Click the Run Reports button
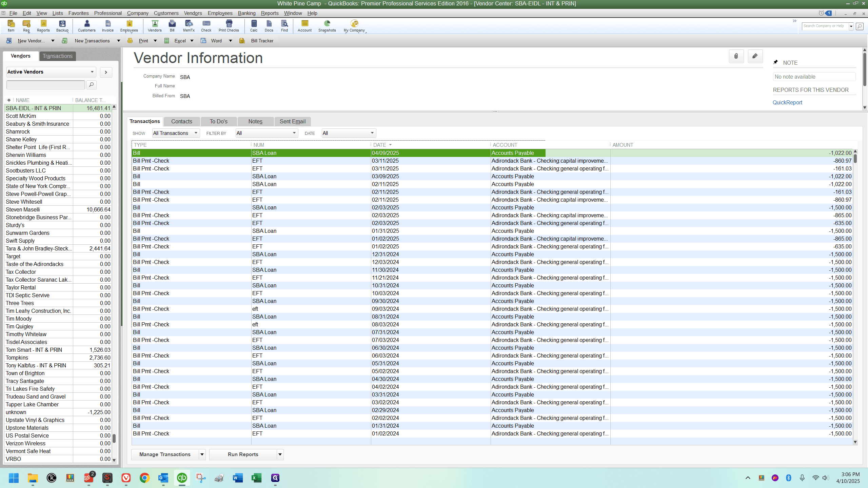 tap(243, 454)
